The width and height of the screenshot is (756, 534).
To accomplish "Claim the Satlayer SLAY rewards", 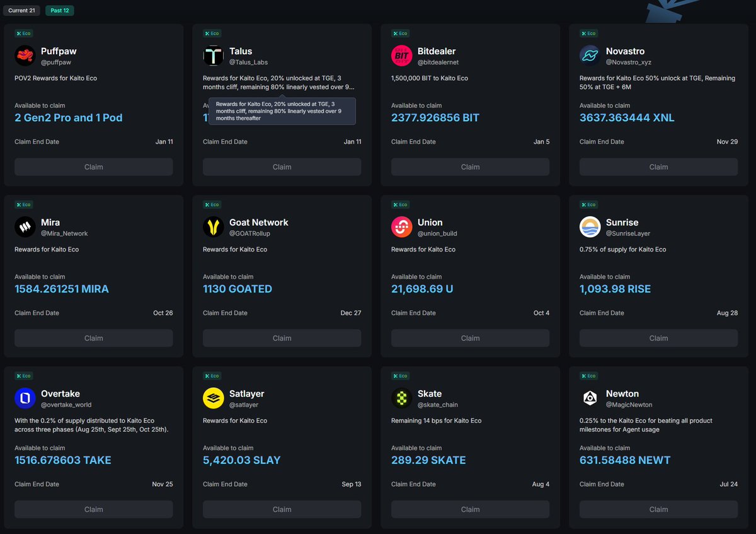I will tap(282, 509).
